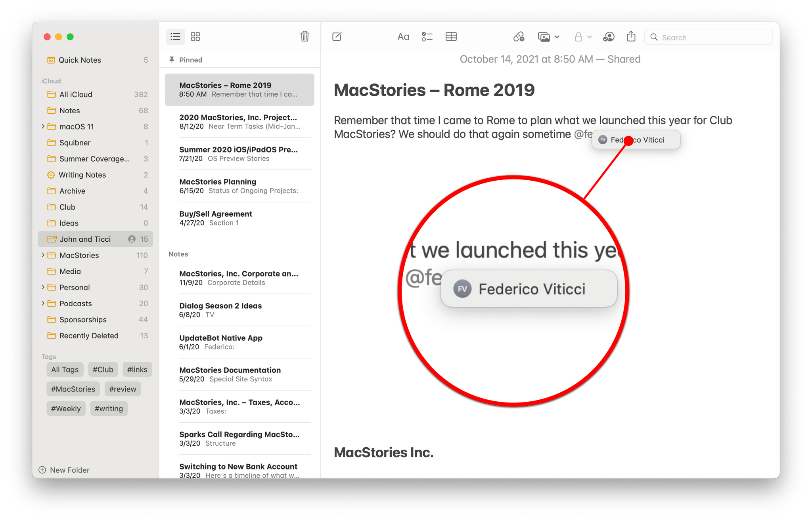
Task: Open the Media folder
Action: click(96, 271)
